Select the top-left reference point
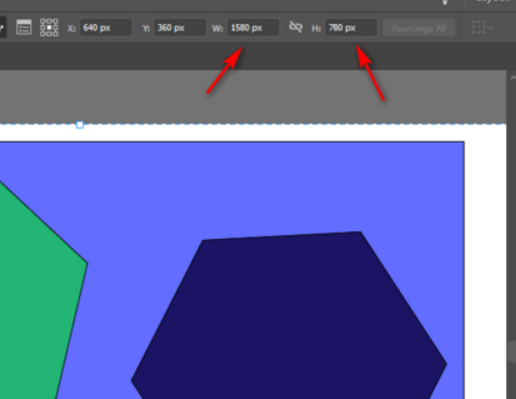The image size is (516, 399). click(43, 21)
